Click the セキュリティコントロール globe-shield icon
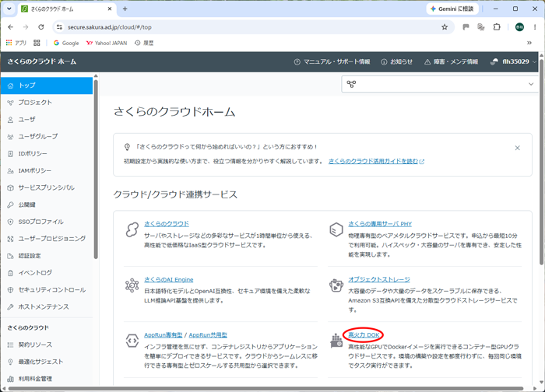This screenshot has width=545, height=392. (x=10, y=290)
